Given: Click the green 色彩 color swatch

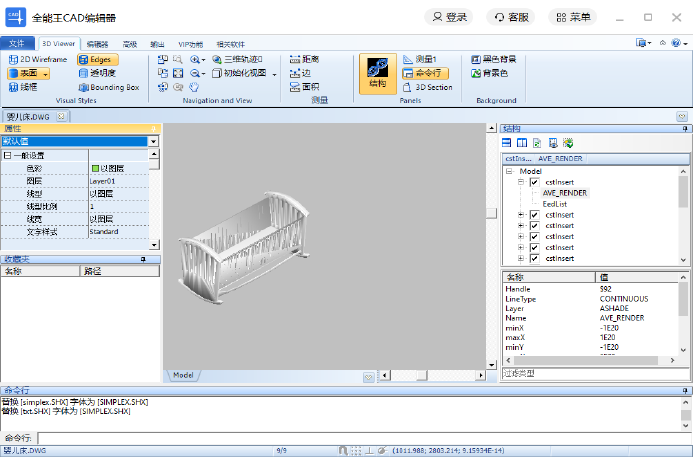Looking at the screenshot, I should point(95,169).
